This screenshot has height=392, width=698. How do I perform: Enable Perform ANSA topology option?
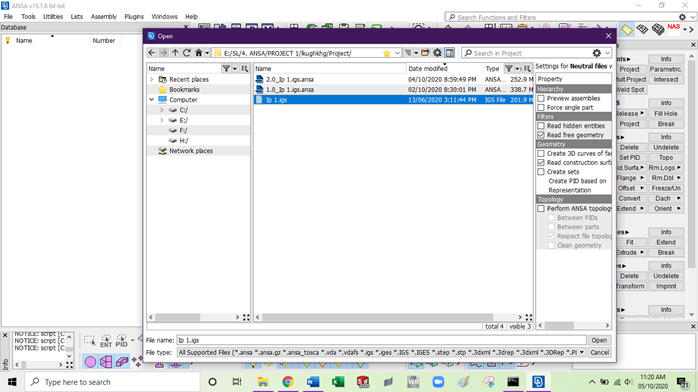(541, 209)
